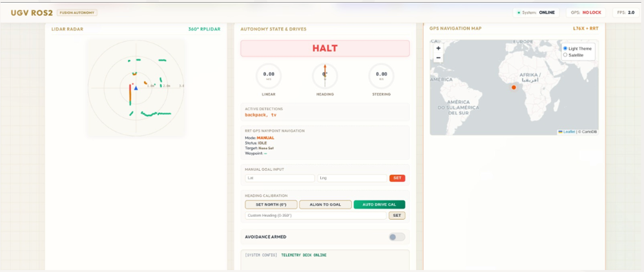Viewport: 644px width, 272px height.
Task: Click the Lng input field
Action: point(352,178)
